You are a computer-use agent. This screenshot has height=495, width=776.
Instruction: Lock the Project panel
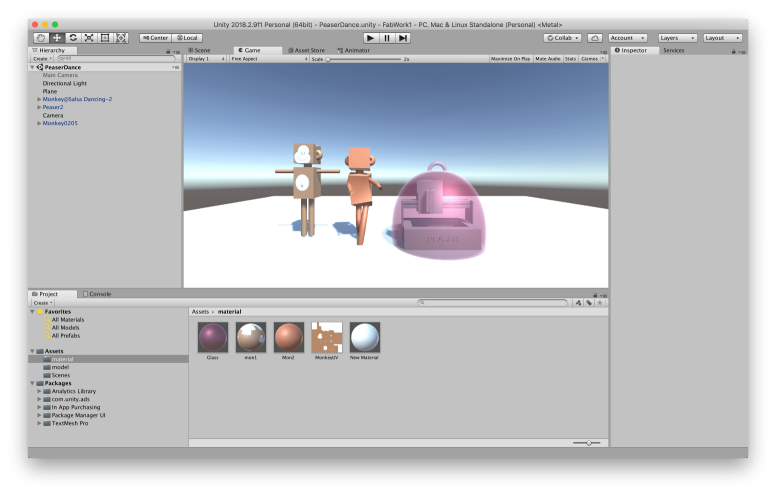(595, 295)
